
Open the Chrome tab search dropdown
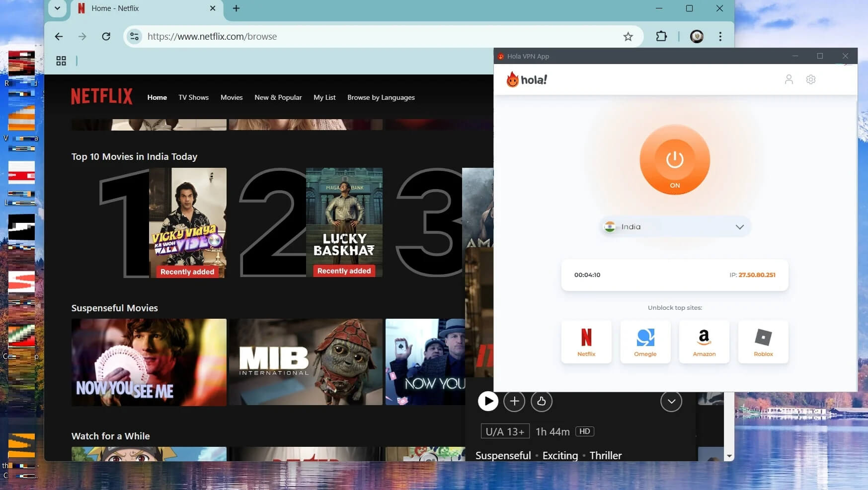57,8
